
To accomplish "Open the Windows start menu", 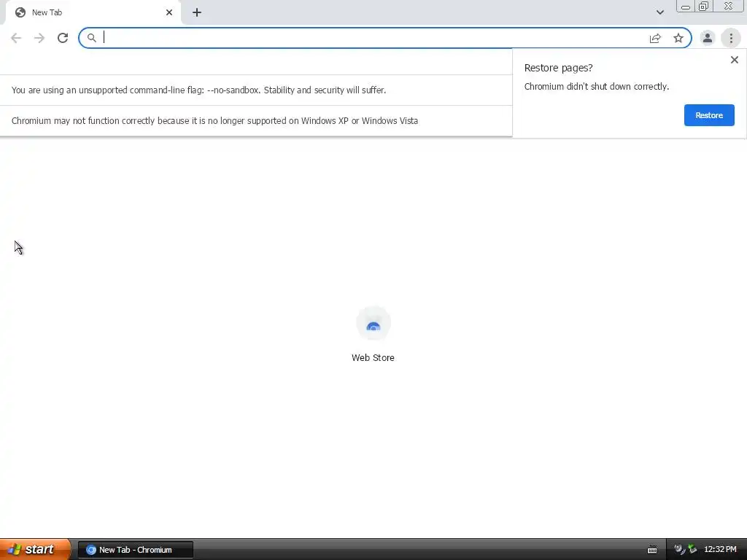I will [35, 550].
